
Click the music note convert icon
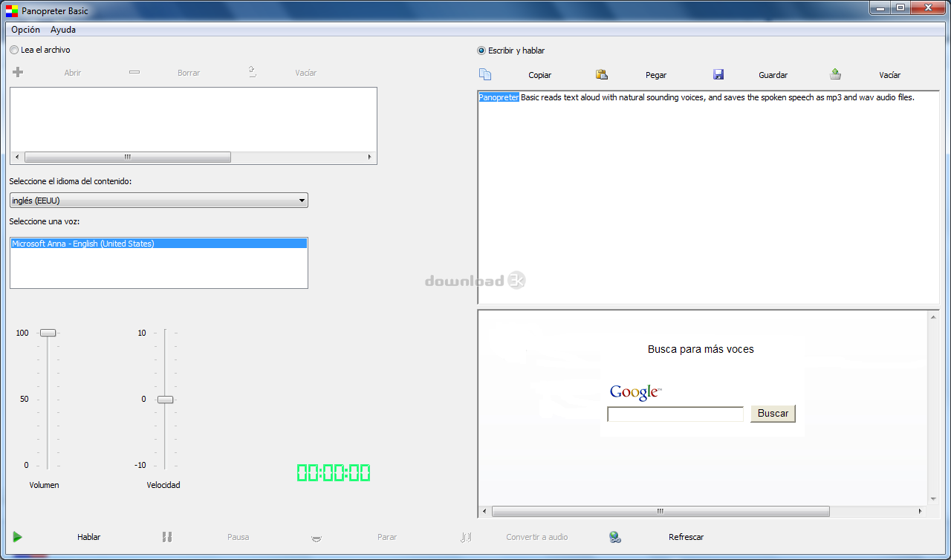click(x=466, y=537)
